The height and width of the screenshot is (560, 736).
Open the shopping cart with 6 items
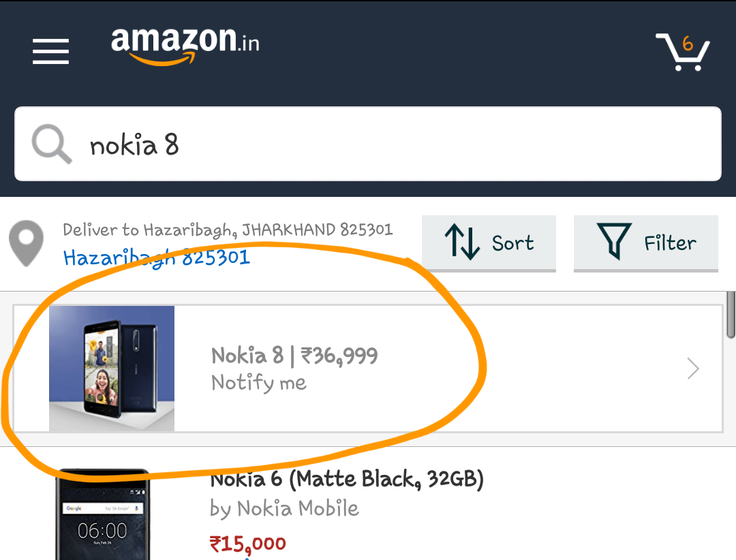coord(682,52)
